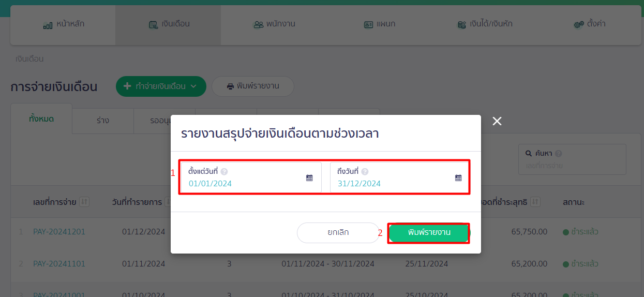Click the พิมพ์รายงาน button in page header
The width and height of the screenshot is (644, 297).
[x=253, y=86]
